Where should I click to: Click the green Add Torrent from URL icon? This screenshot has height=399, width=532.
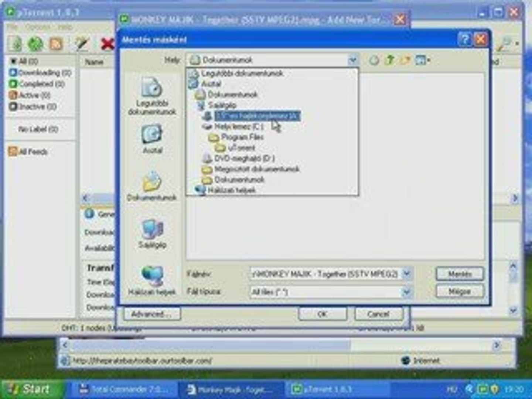35,44
